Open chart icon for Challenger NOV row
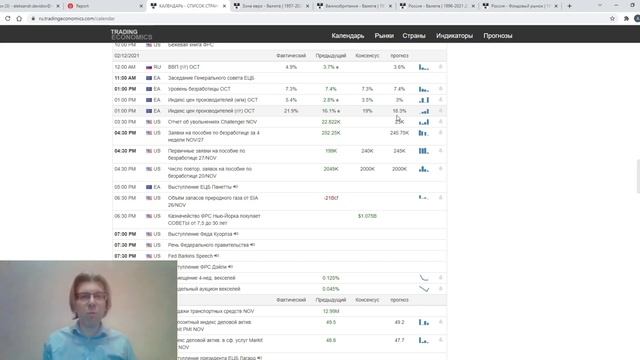Viewport: 640px width, 360px height. point(424,122)
